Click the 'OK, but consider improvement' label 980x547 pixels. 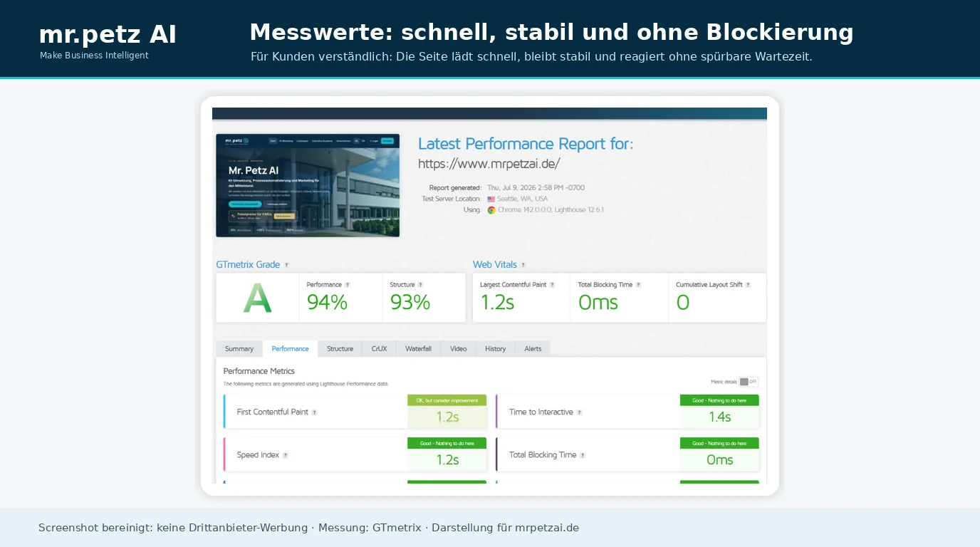tap(447, 400)
